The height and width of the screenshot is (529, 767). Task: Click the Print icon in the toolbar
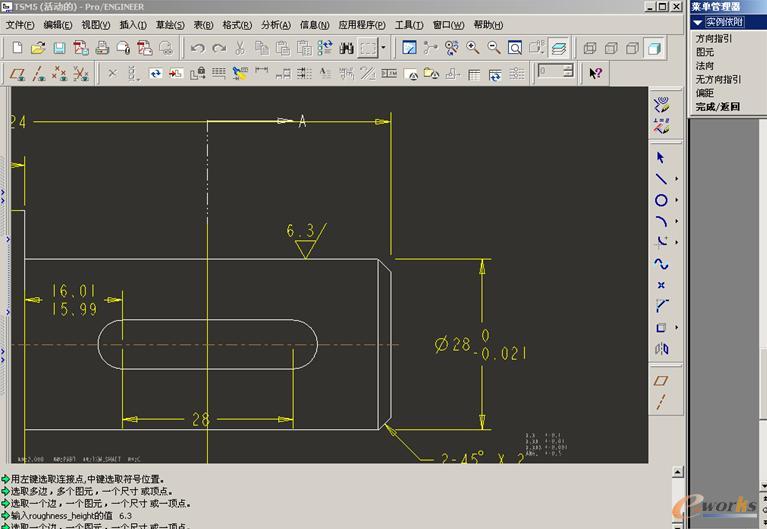tap(102, 47)
